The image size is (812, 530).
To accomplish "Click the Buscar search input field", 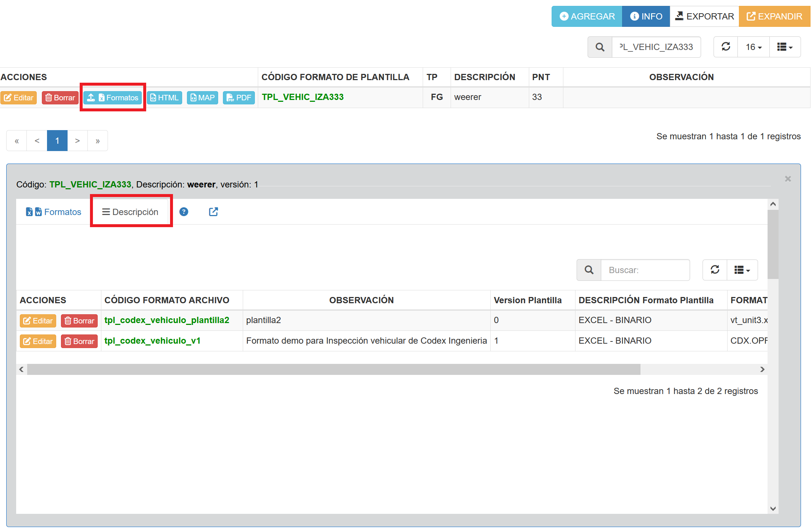I will point(645,270).
